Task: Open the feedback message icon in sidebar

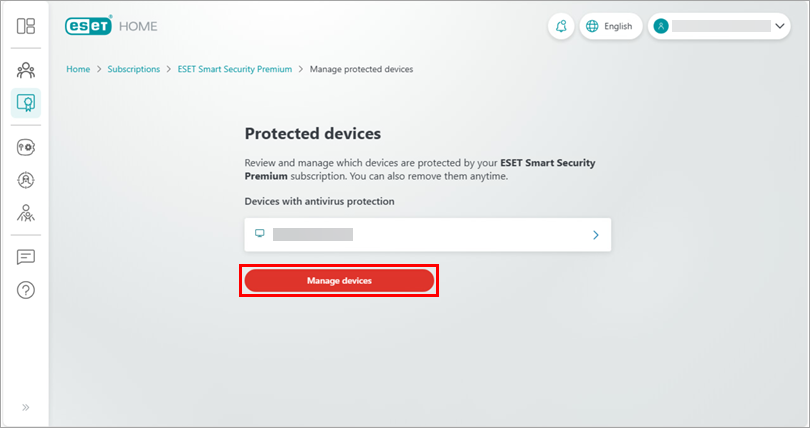Action: point(26,257)
